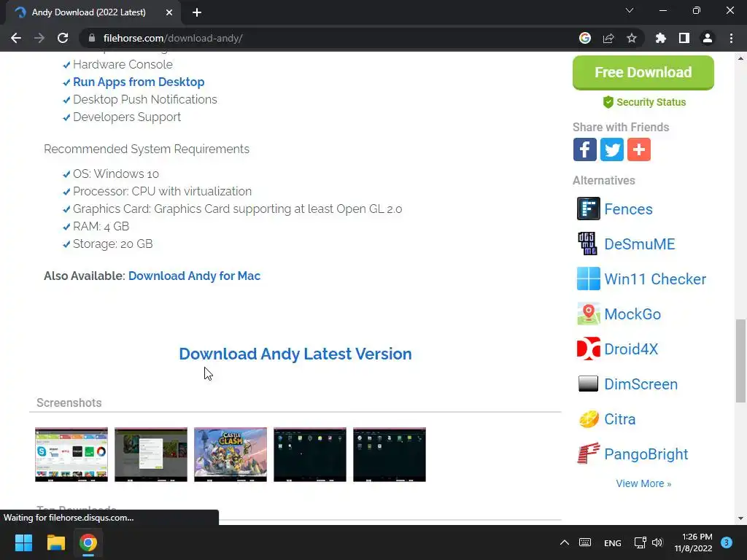Open File Explorer from the taskbar
The width and height of the screenshot is (747, 560).
pyautogui.click(x=55, y=542)
